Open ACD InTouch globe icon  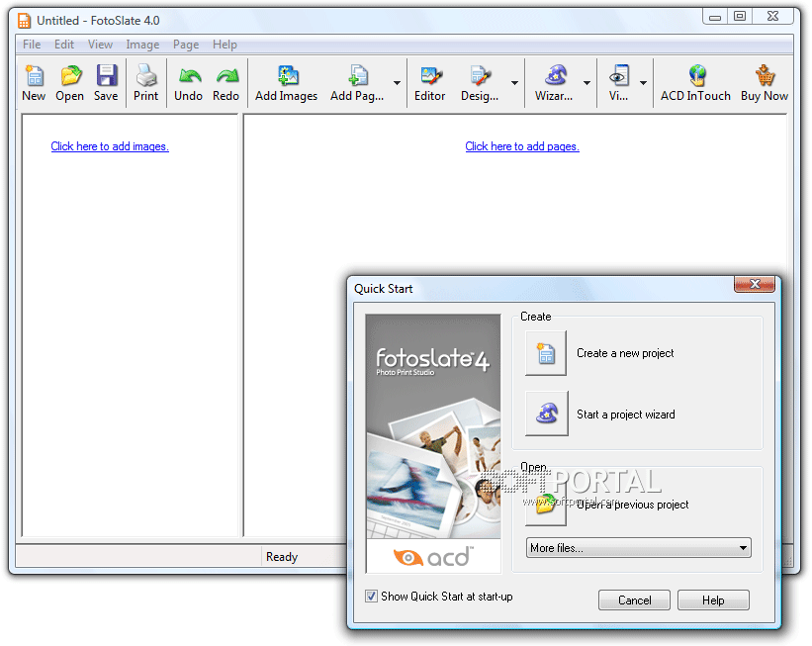coord(696,76)
